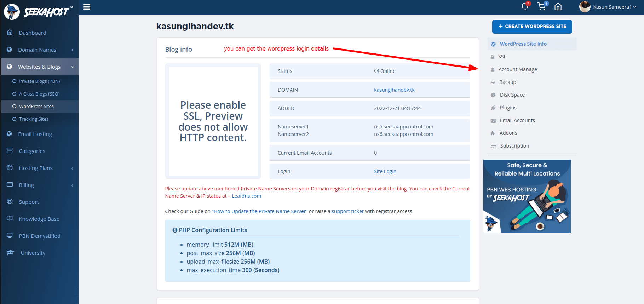Click the Online status indicator
The height and width of the screenshot is (304, 644).
[385, 71]
